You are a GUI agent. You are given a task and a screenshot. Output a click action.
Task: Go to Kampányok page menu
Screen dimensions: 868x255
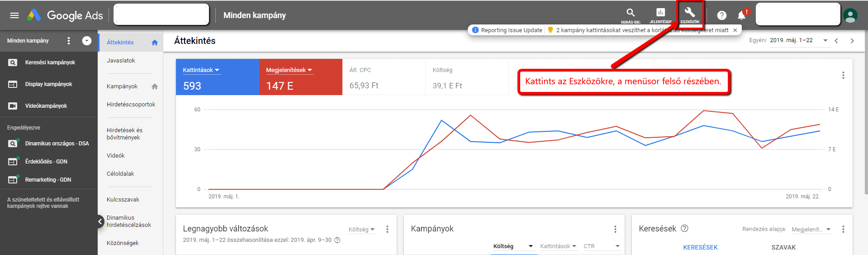point(122,87)
